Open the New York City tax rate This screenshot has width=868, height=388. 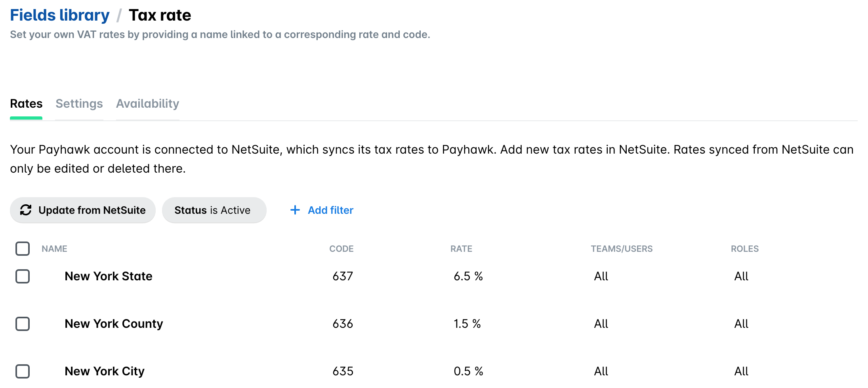[x=105, y=371]
